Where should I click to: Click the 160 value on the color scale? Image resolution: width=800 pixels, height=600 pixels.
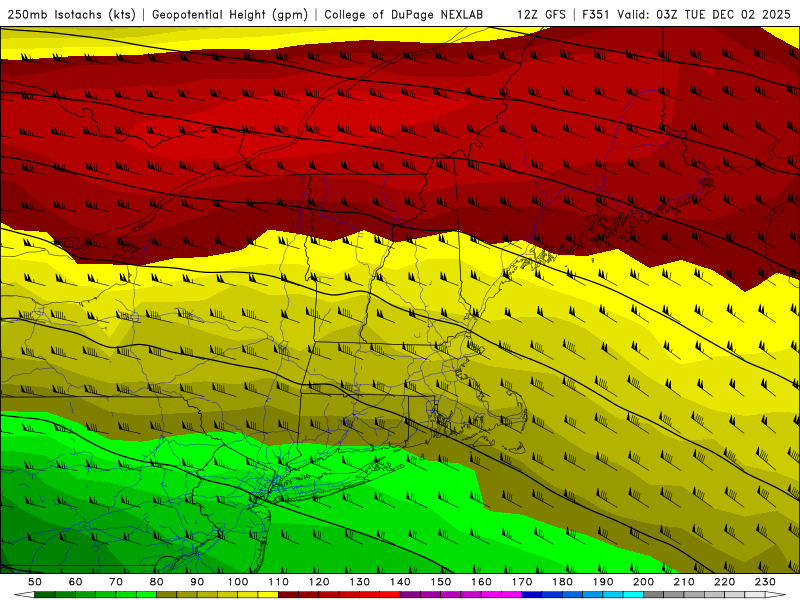tap(482, 582)
